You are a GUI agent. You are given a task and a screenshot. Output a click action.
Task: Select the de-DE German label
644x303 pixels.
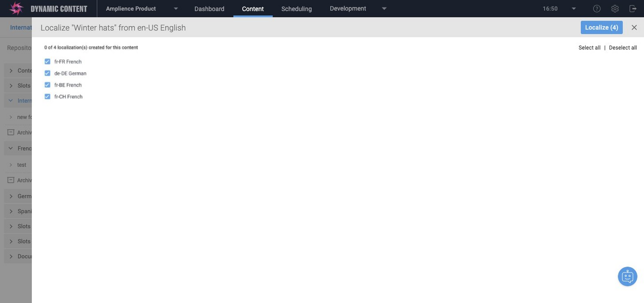[x=70, y=73]
